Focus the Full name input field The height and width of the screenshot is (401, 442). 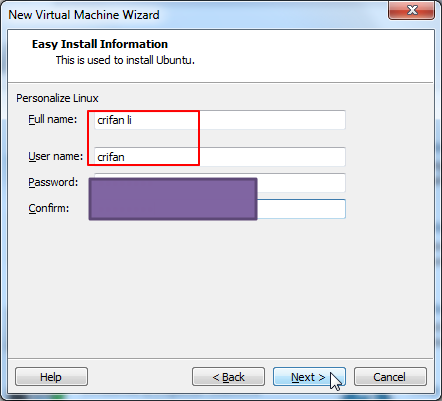click(x=220, y=120)
